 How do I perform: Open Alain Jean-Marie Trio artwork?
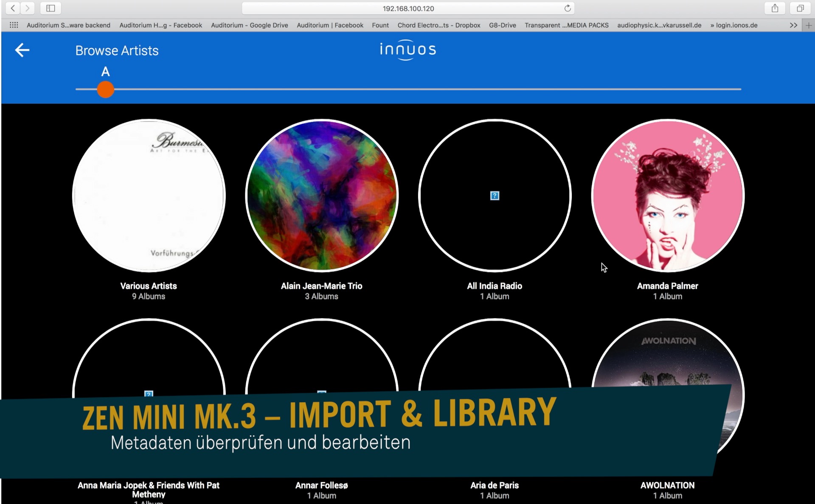pyautogui.click(x=322, y=196)
